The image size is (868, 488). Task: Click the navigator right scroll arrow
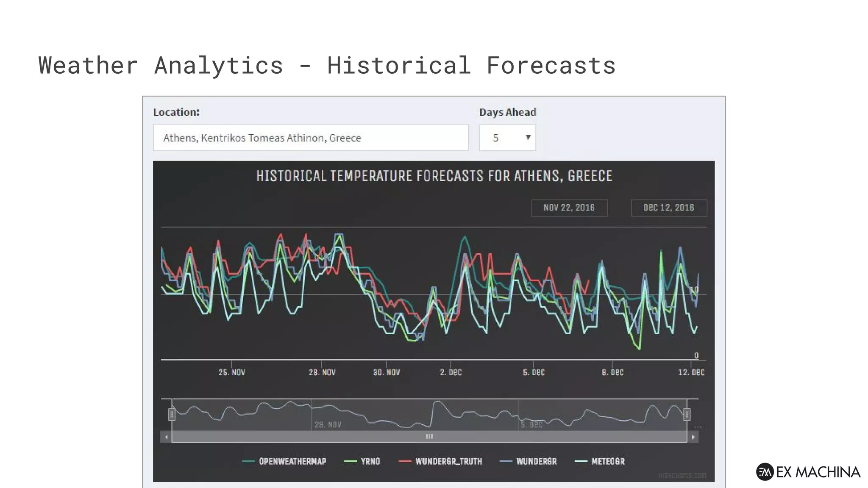click(x=693, y=437)
